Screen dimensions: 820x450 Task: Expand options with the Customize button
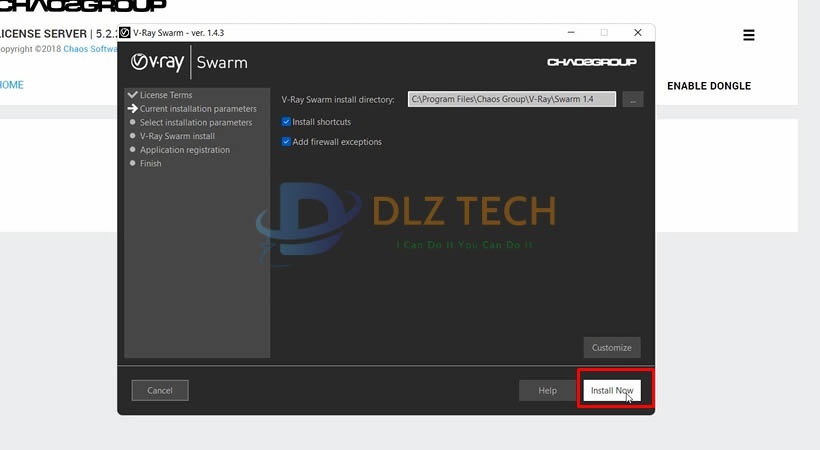pos(611,348)
